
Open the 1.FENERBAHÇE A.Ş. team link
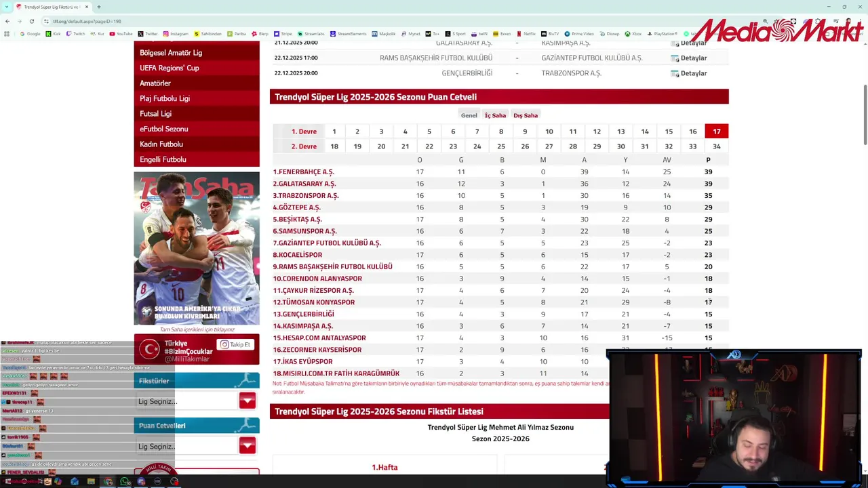pyautogui.click(x=303, y=172)
